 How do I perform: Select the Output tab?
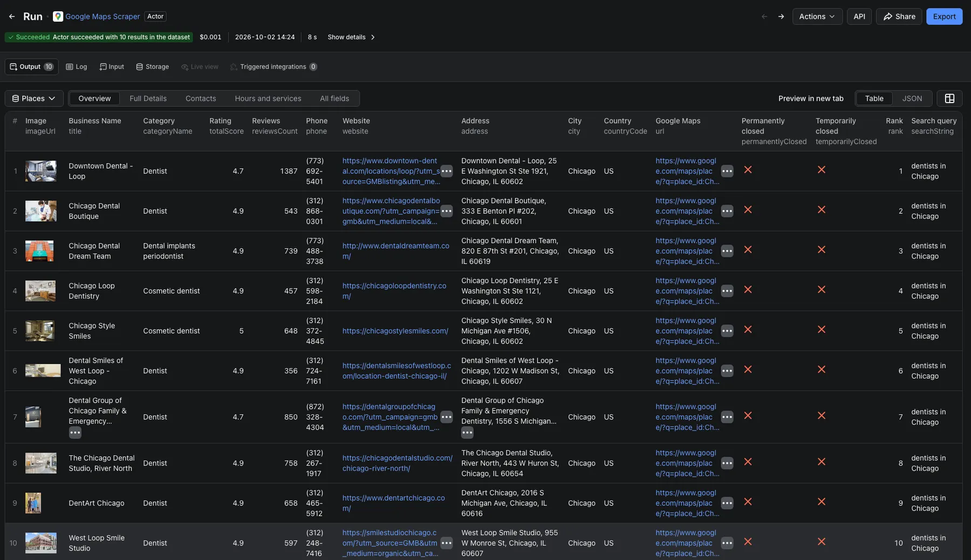[x=31, y=67]
